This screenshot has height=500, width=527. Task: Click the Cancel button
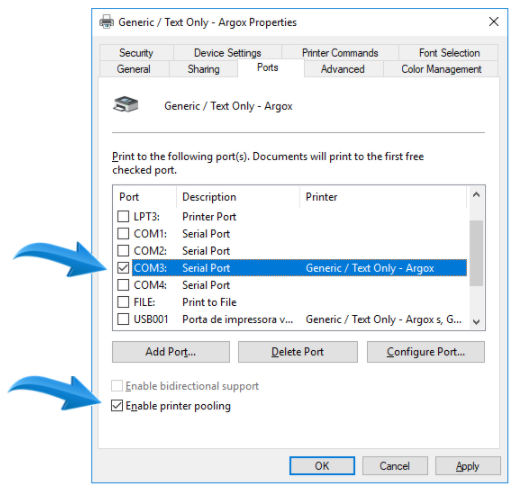tap(395, 466)
